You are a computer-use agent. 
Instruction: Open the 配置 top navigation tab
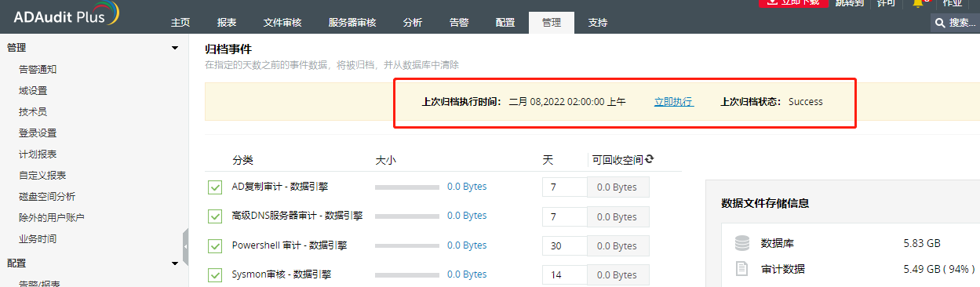coord(505,23)
